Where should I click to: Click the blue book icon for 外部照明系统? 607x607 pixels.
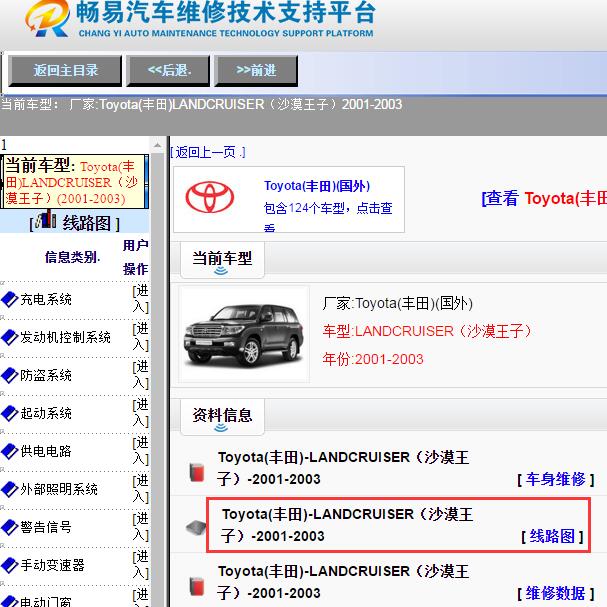tap(10, 489)
